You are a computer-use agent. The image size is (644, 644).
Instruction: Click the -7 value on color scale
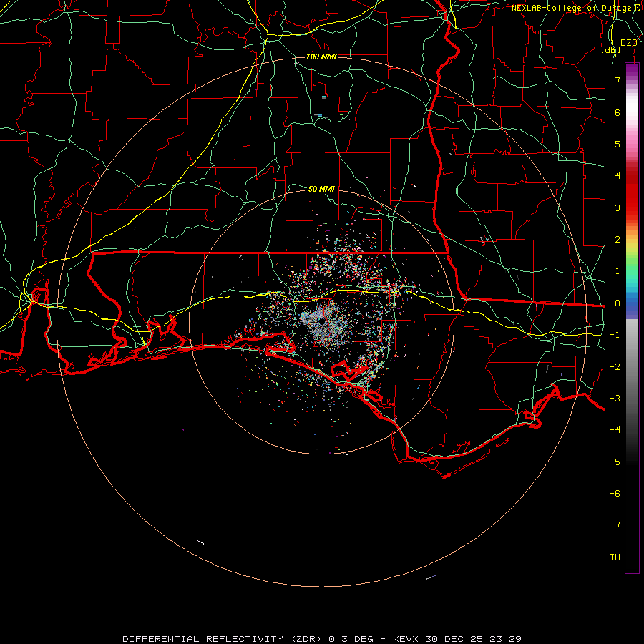(x=615, y=525)
